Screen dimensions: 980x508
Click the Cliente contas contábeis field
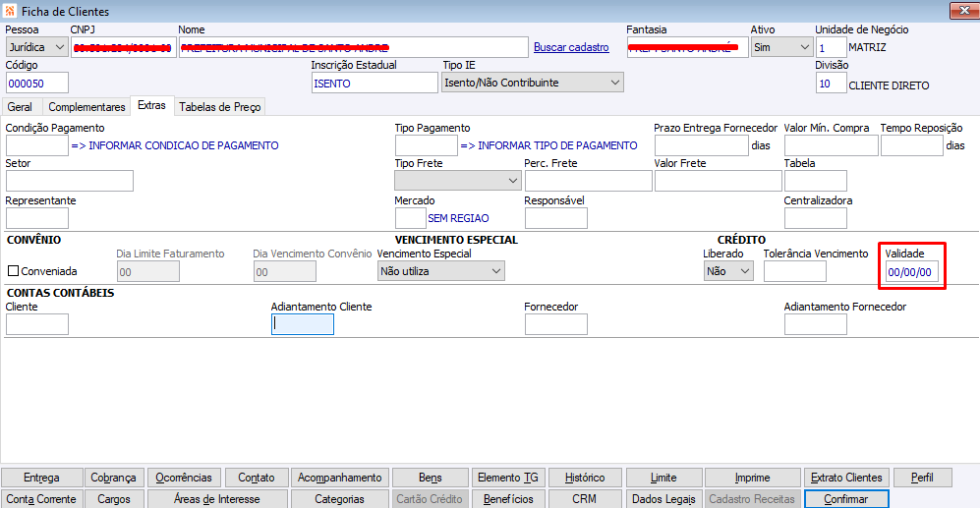pos(37,324)
